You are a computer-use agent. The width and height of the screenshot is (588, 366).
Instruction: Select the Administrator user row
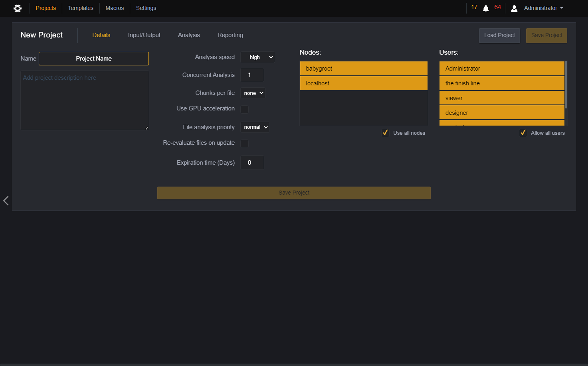(502, 69)
